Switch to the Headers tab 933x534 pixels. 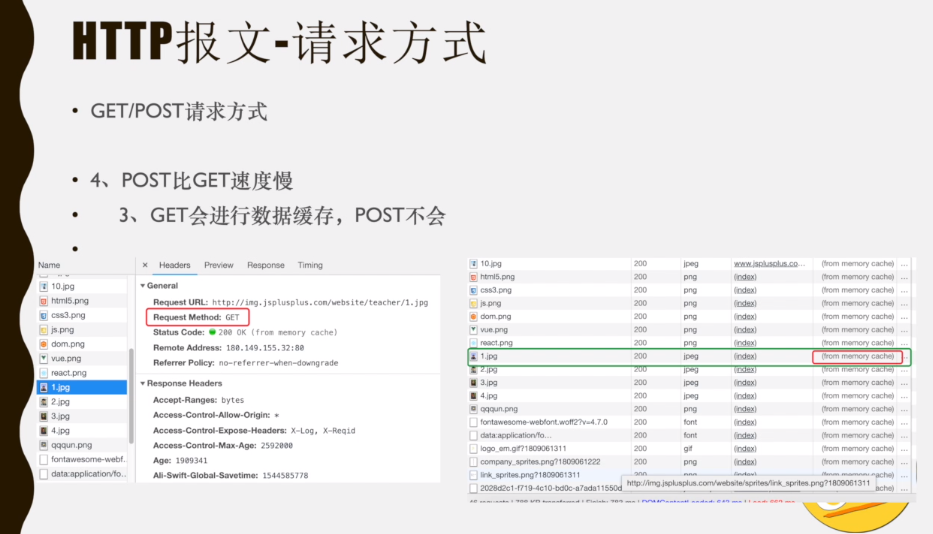[x=174, y=265]
